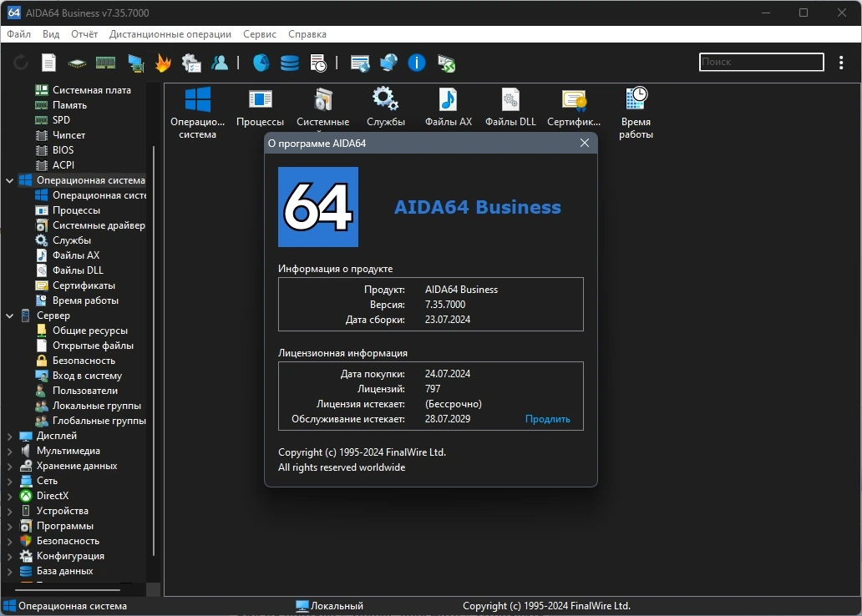Click the report with clock toolbar icon

pyautogui.click(x=318, y=63)
